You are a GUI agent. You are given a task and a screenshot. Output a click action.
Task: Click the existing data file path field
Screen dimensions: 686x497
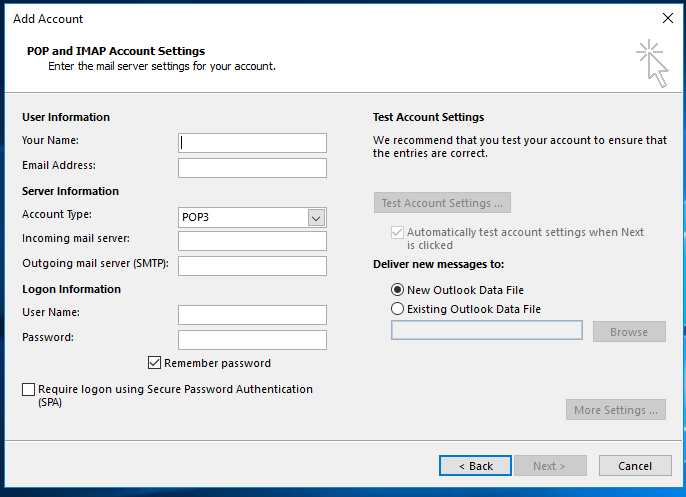486,330
